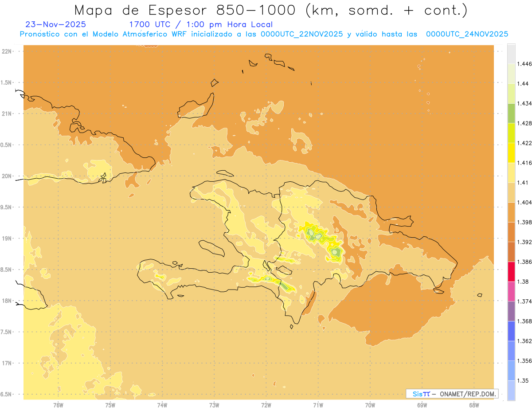Screen dimensions: 532x411
Task: Pick the green 1.428–1.434 legend swatch
Action: pyautogui.click(x=511, y=113)
